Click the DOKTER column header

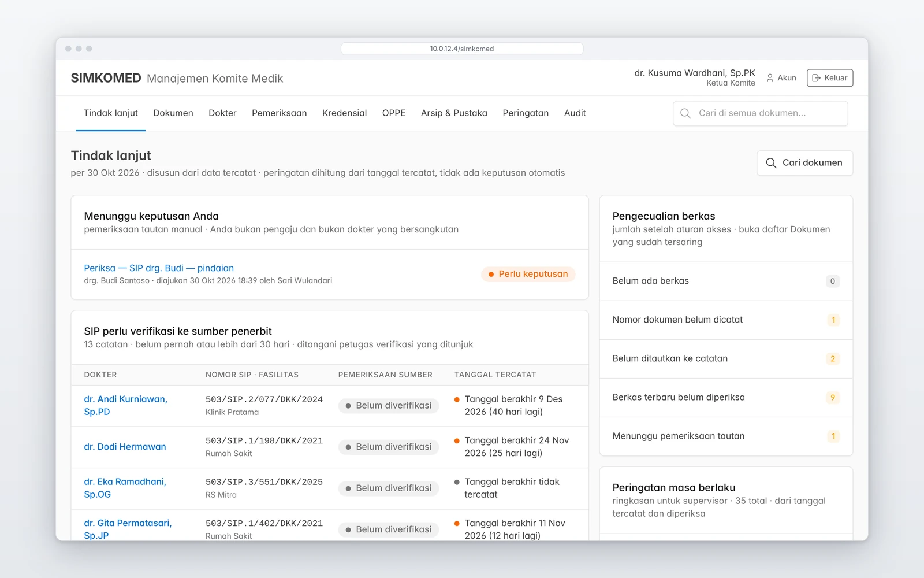[100, 375]
